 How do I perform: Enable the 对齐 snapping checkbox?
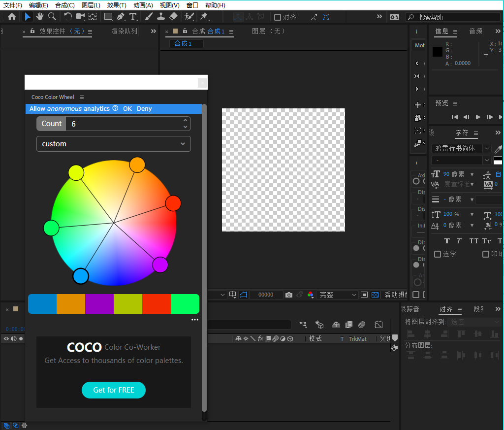[278, 17]
